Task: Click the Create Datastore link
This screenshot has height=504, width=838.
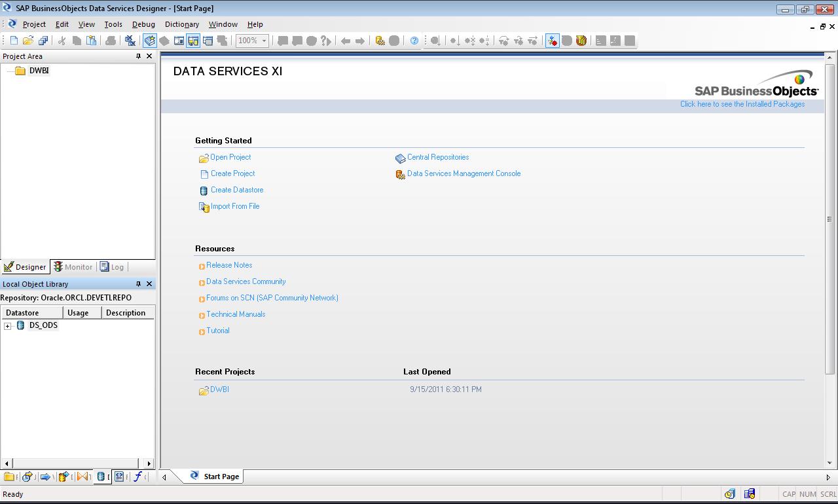Action: click(x=237, y=190)
